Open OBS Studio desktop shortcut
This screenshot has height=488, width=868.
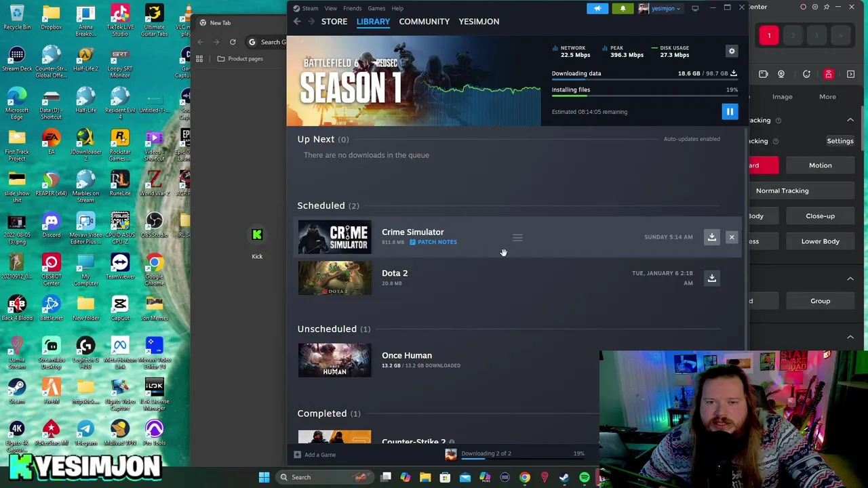[154, 226]
